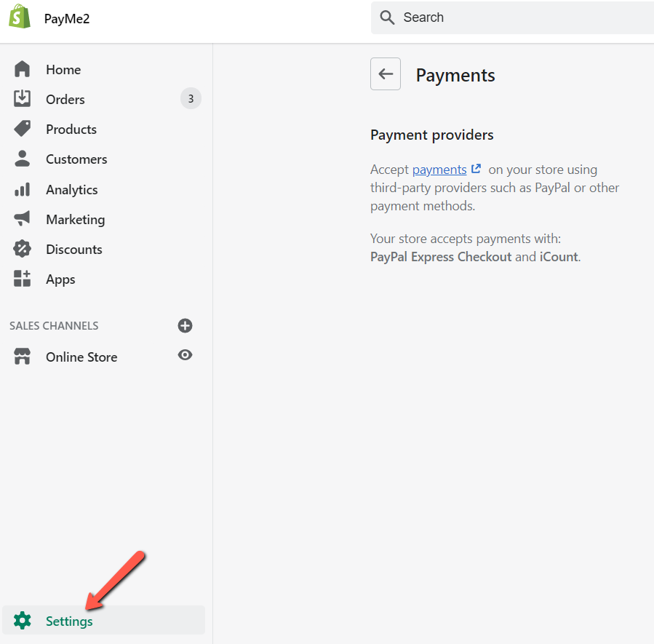
Task: Click the Home house icon
Action: [x=23, y=70]
